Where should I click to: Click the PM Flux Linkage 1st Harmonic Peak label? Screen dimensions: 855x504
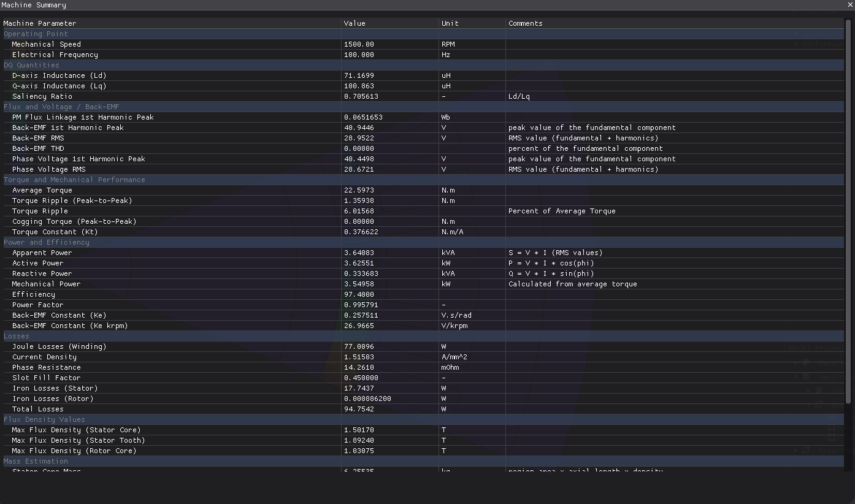[83, 117]
